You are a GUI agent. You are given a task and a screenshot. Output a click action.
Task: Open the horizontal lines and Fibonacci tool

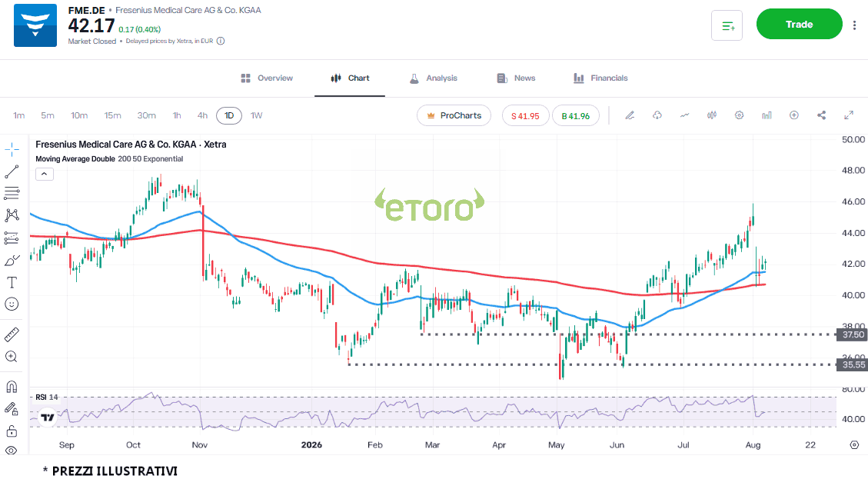[x=12, y=193]
